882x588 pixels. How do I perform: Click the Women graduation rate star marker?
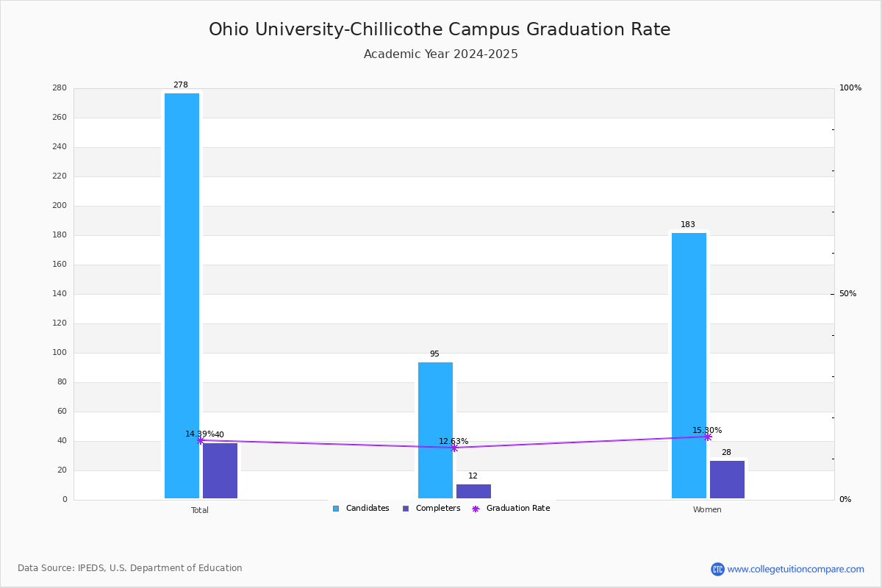click(x=708, y=437)
